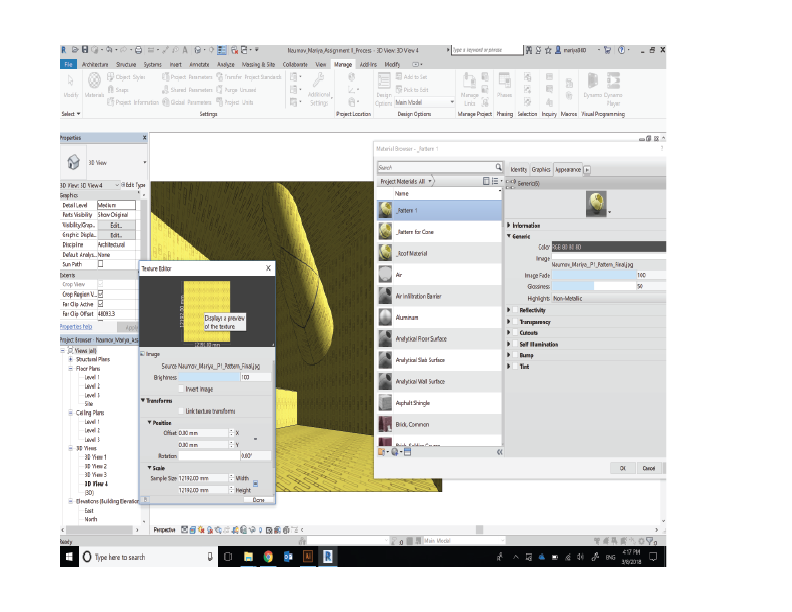Click Object Styles in Settings panel
The width and height of the screenshot is (792, 612).
pos(126,77)
